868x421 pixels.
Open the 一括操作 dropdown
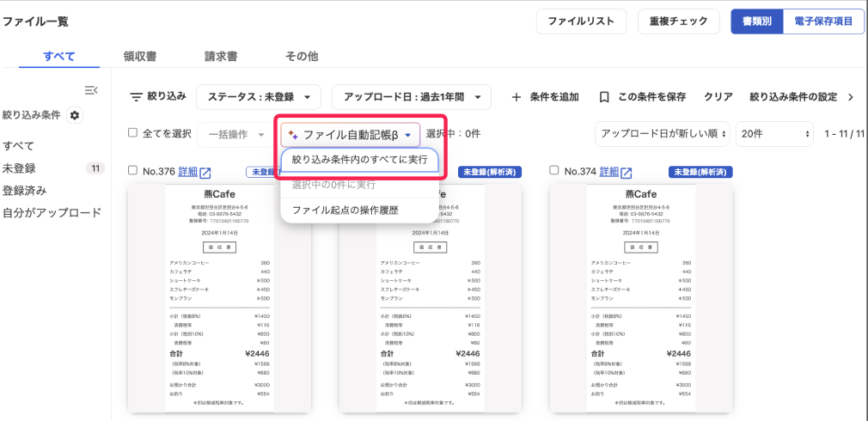(x=236, y=134)
